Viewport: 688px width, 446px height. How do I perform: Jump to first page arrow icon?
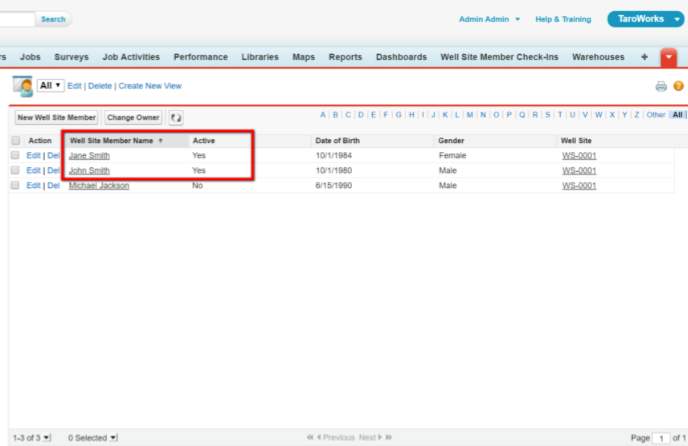click(310, 438)
